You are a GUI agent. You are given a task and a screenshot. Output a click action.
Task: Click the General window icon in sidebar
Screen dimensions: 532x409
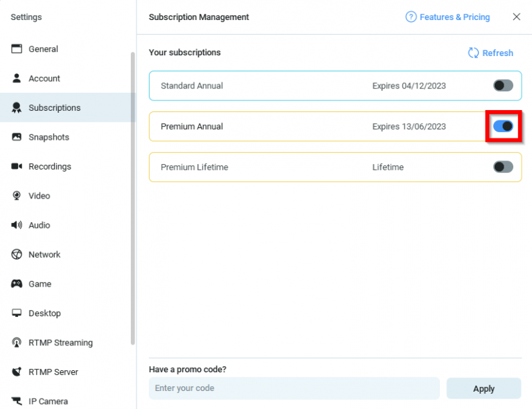click(17, 49)
